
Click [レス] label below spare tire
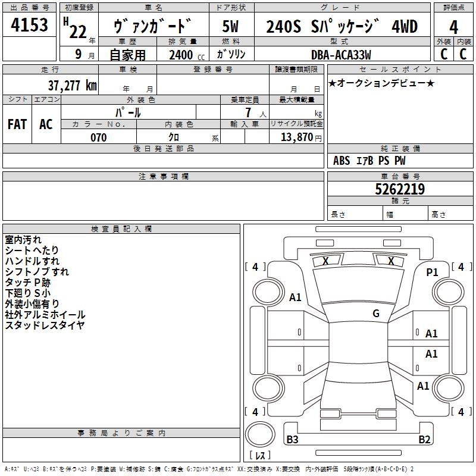click(260, 455)
